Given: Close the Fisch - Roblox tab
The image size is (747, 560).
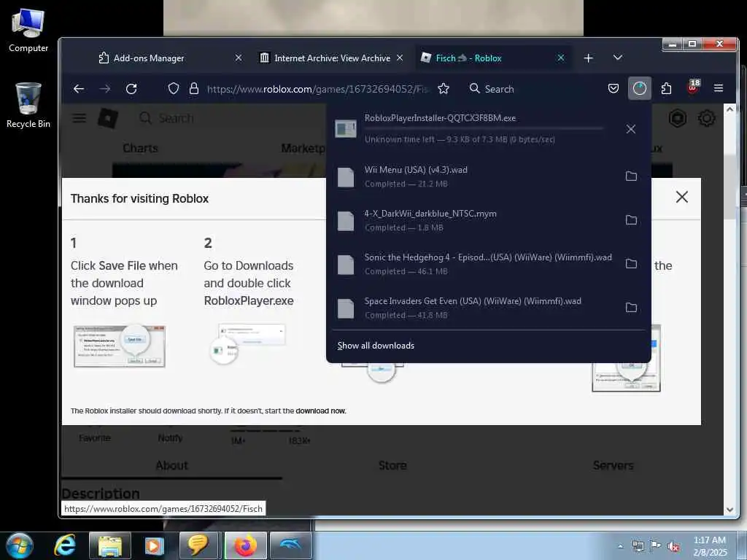Looking at the screenshot, I should (x=561, y=58).
